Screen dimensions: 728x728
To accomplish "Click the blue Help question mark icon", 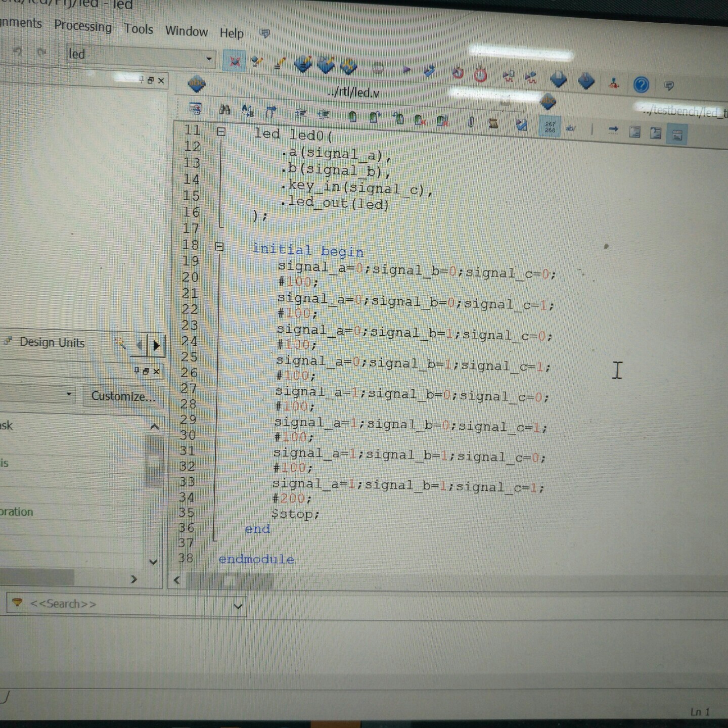I will (x=641, y=84).
